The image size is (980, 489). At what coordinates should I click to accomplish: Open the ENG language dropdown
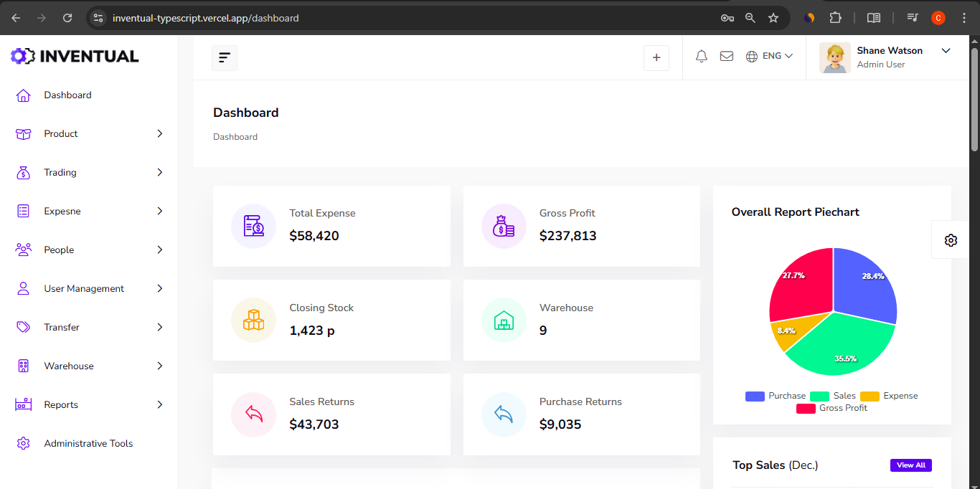[769, 56]
